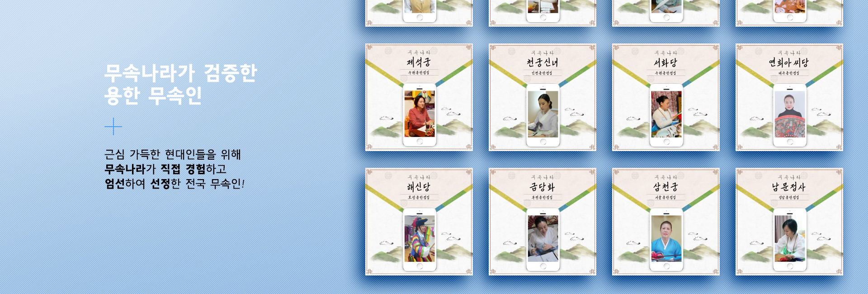View the 삼천궁 shaman card
This screenshot has height=294, width=868.
[x=666, y=222]
